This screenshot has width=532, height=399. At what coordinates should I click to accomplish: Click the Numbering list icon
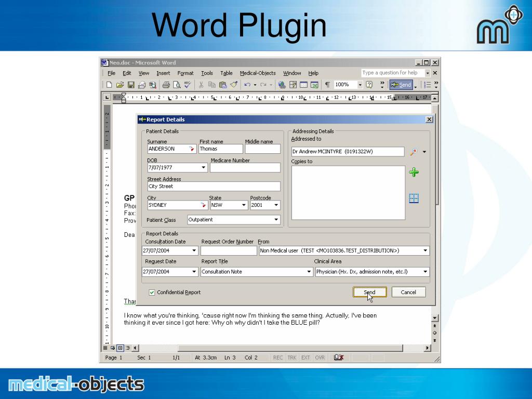pos(428,85)
